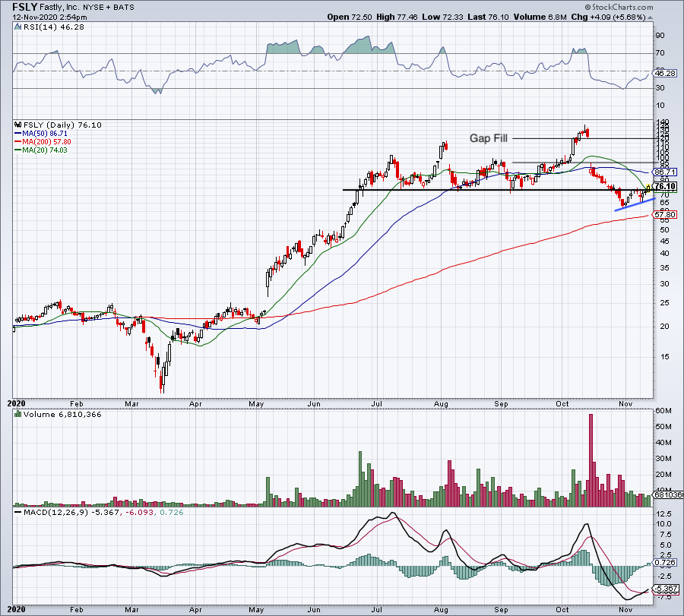Image resolution: width=684 pixels, height=616 pixels.
Task: Click the 90 level on the RSI axis
Action: 660,35
